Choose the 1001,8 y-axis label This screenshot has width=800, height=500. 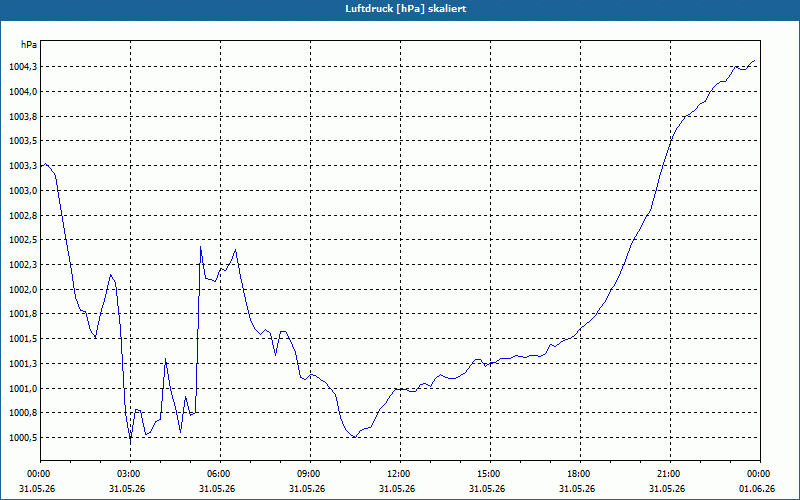tap(23, 314)
